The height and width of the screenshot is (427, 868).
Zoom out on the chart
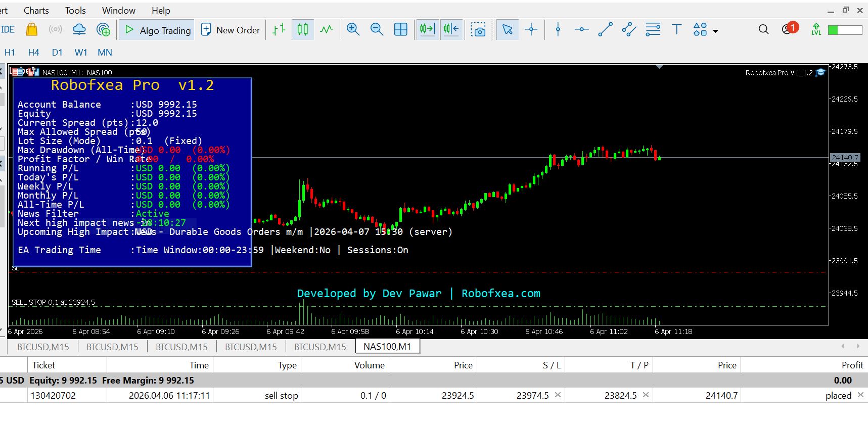[377, 30]
